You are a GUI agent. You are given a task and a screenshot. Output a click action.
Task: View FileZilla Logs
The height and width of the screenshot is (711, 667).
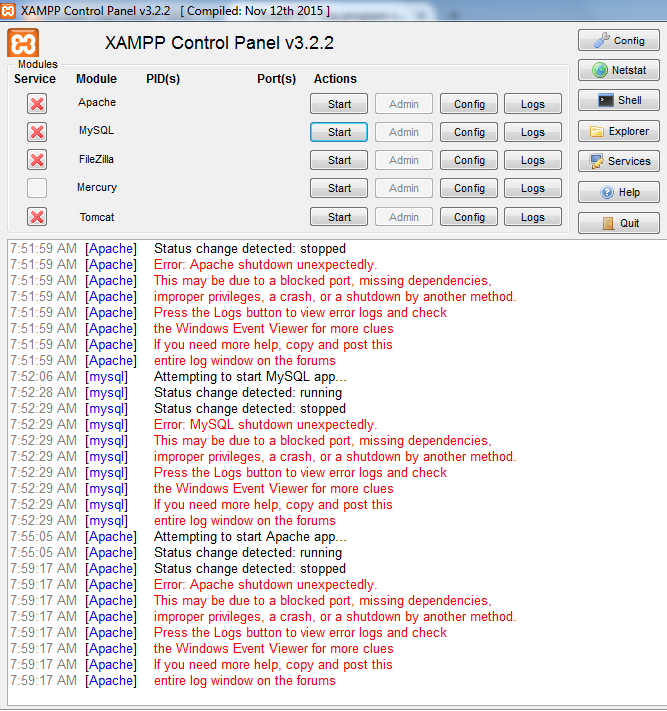[533, 160]
